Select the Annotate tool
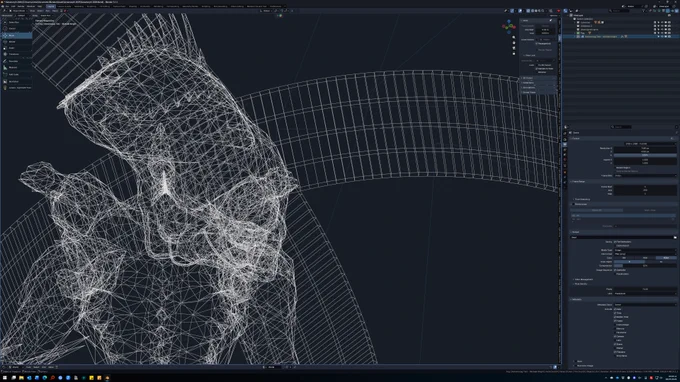 (16, 61)
